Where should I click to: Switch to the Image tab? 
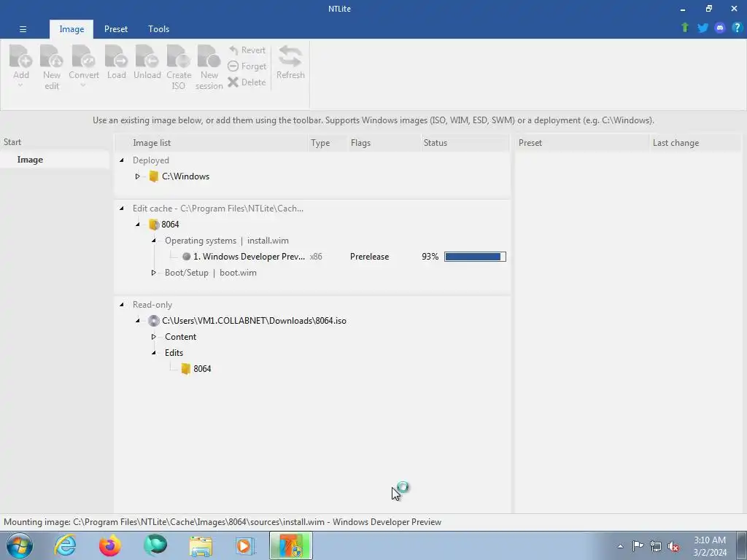point(71,29)
